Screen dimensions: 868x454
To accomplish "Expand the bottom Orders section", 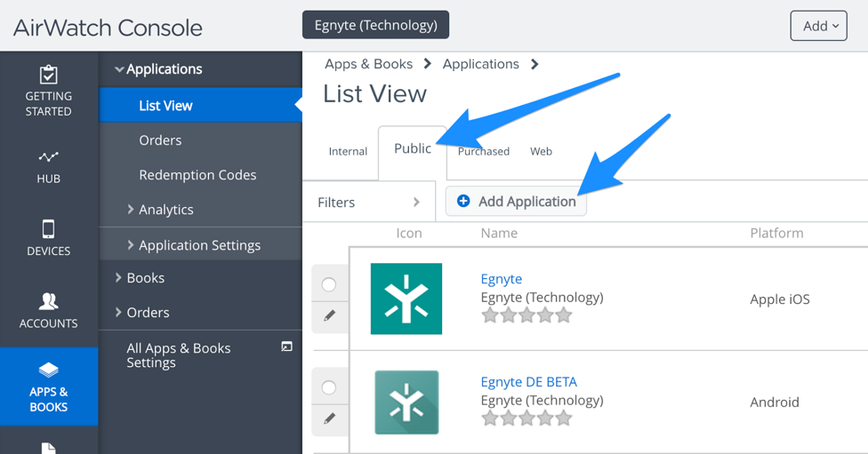I will (x=118, y=312).
